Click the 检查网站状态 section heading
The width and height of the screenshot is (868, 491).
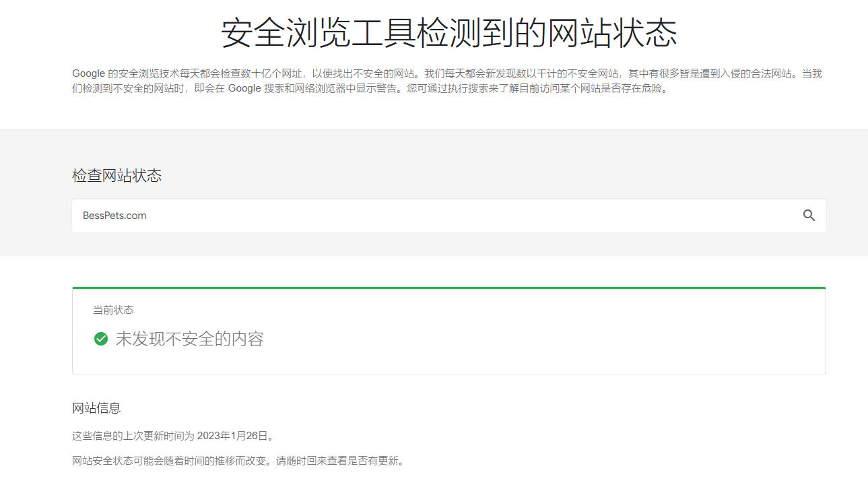tap(116, 176)
